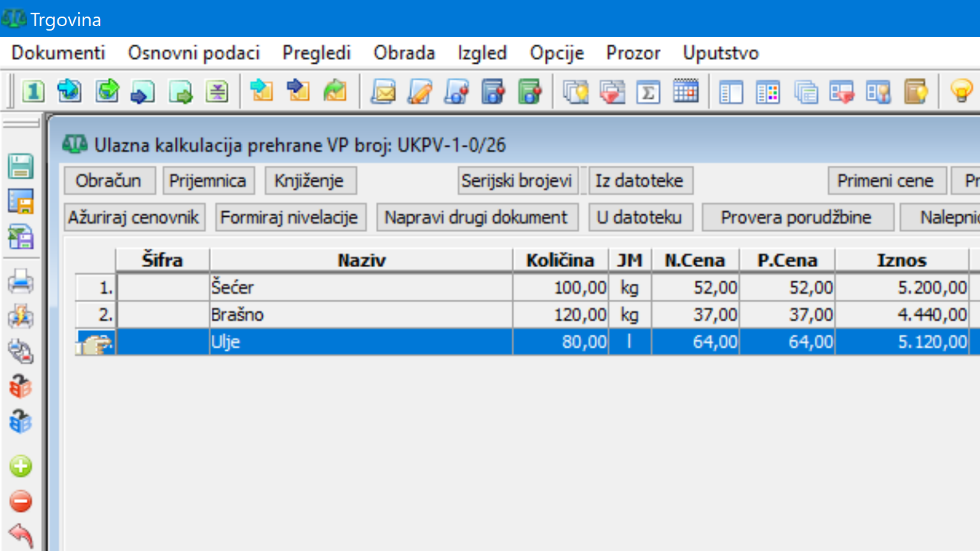This screenshot has height=551, width=980.
Task: Select the Šećer item name cell
Action: tap(361, 288)
